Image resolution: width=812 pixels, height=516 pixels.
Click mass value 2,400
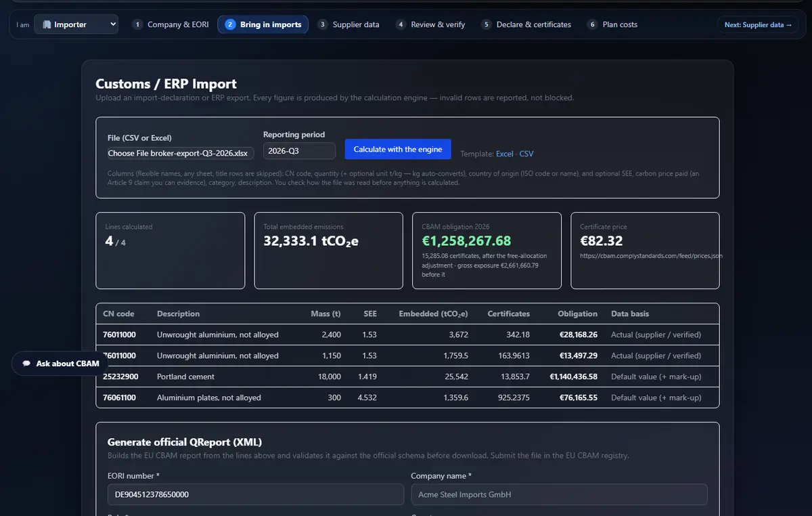click(x=332, y=335)
